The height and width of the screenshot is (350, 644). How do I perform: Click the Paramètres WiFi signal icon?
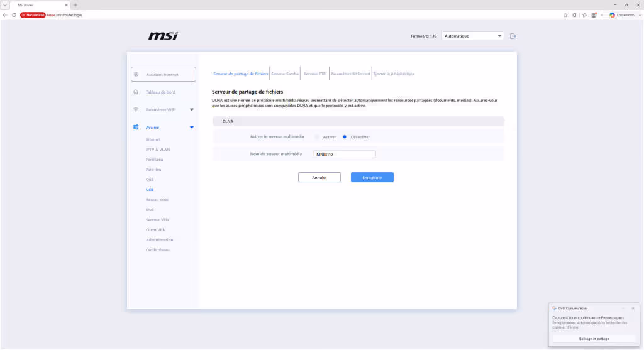136,109
